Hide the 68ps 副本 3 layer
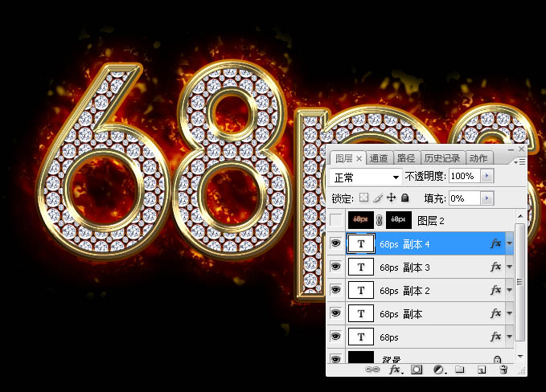The width and height of the screenshot is (546, 392). 335,267
